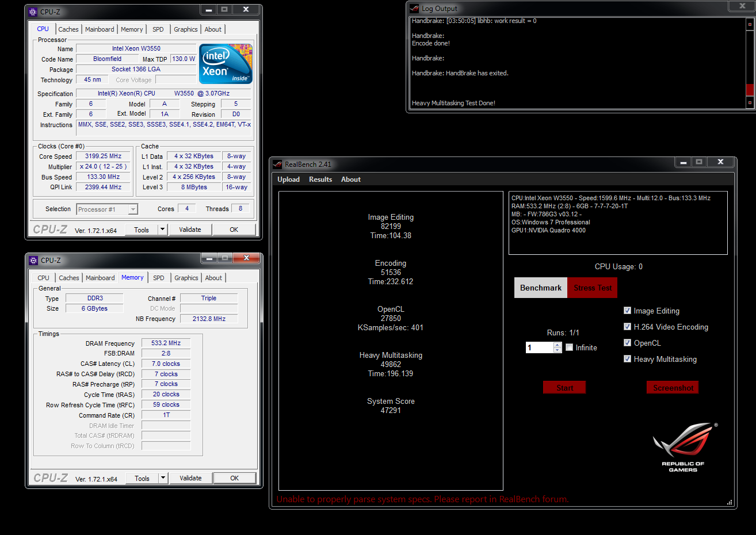Enable the Infinite runs checkbox
Viewport: 756px width, 535px height.
click(x=569, y=347)
